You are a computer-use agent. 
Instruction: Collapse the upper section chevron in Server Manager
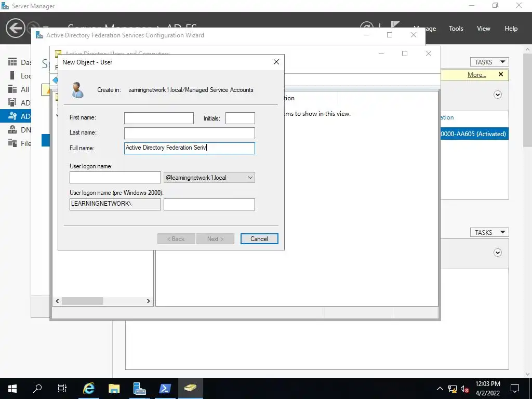497,95
